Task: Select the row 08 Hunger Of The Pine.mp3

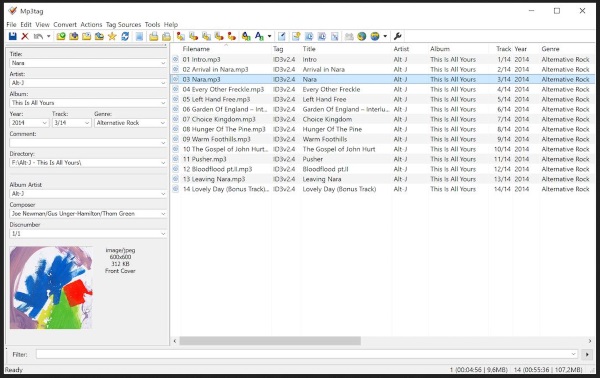Action: 382,129
